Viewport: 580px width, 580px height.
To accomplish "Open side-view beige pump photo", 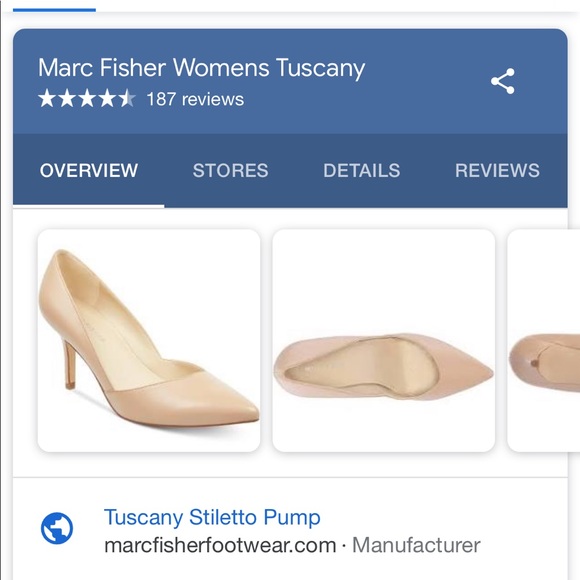I will [149, 340].
